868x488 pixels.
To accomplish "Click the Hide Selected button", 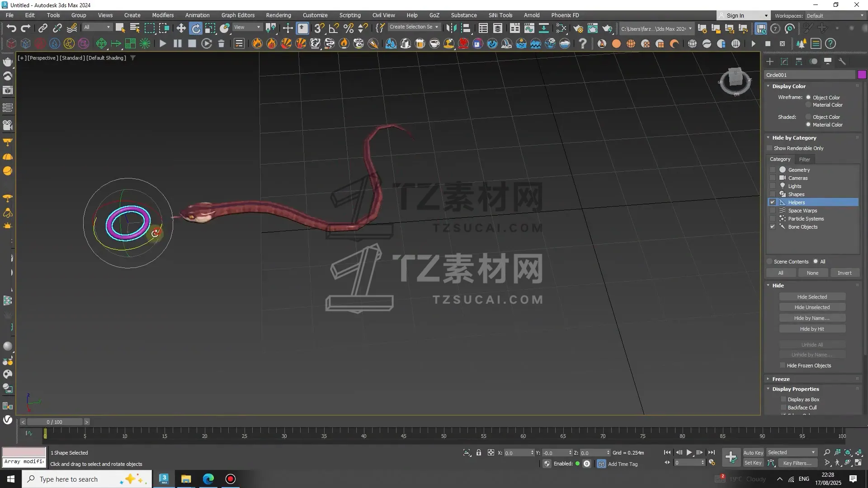I will click(812, 296).
